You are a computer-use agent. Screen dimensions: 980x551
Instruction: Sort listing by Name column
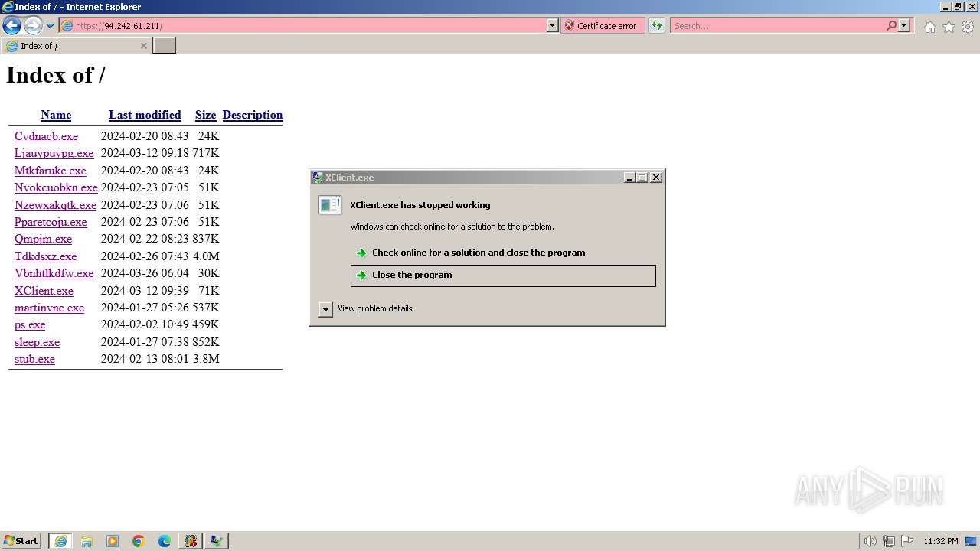[56, 115]
